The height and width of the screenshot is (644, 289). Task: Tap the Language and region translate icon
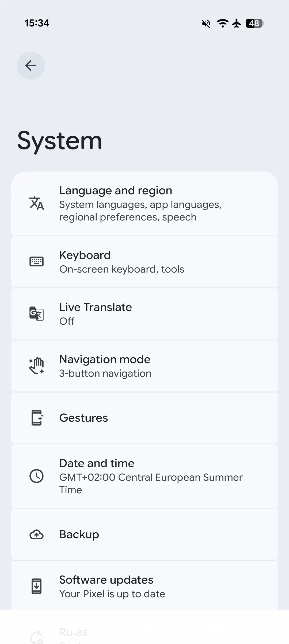click(36, 203)
